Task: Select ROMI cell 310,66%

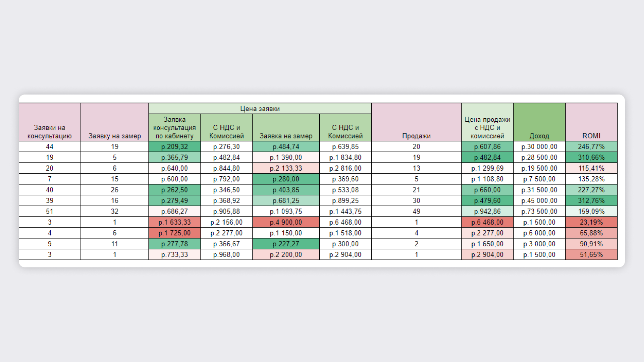Action: pyautogui.click(x=591, y=158)
